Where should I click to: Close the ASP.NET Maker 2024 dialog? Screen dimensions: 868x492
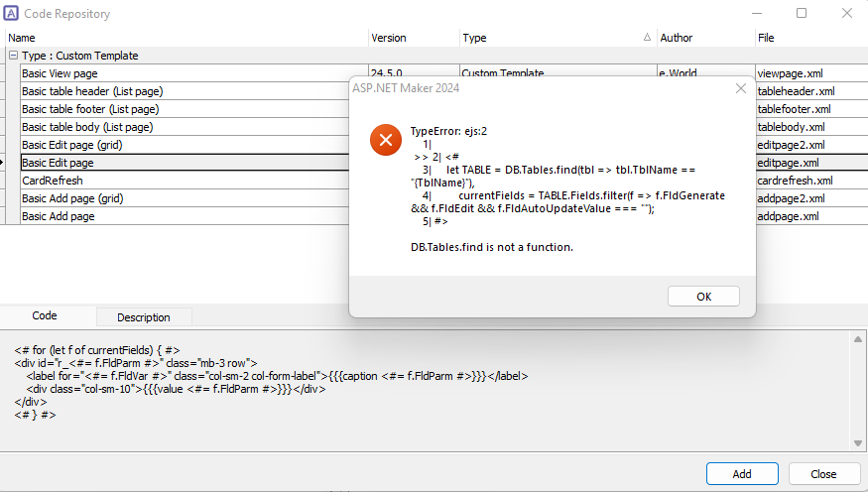coord(741,88)
